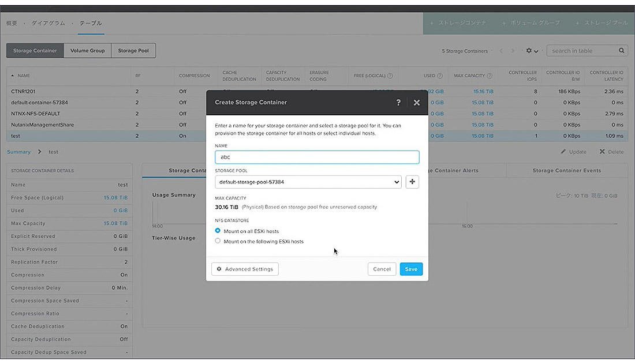Show Max Capacity column help icon

pos(489,76)
